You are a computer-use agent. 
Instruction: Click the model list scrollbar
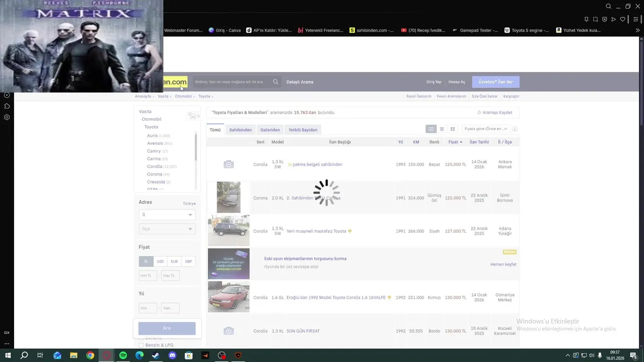click(196, 146)
